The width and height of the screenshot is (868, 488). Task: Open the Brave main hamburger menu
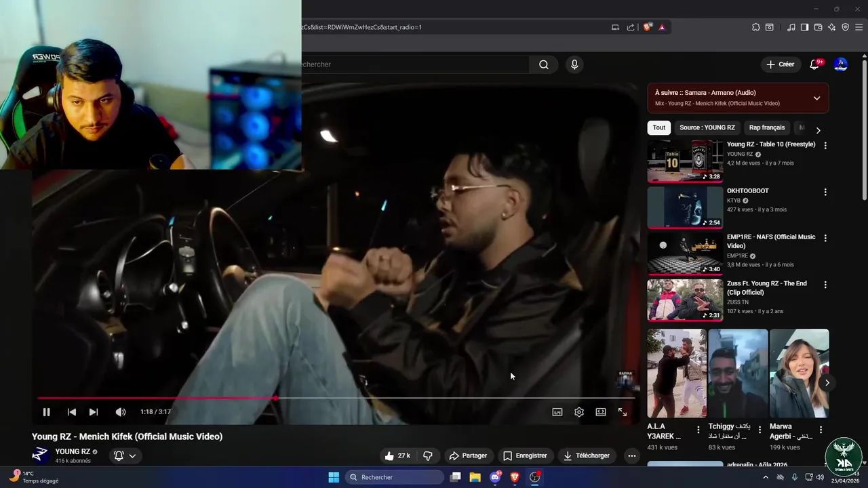859,27
